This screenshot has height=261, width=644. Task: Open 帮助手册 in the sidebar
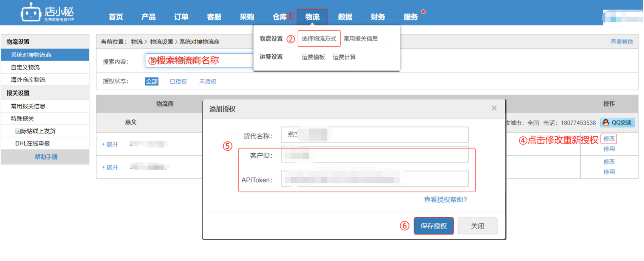[46, 157]
